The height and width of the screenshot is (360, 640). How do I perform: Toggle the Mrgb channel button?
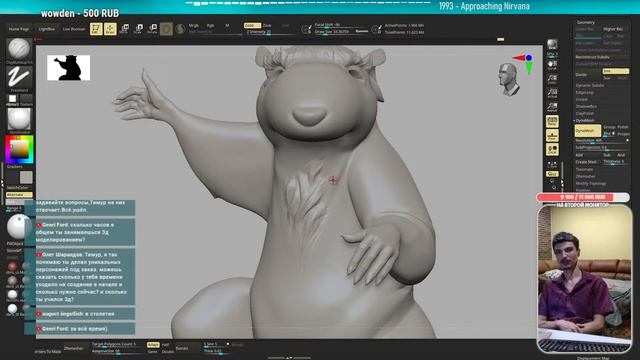194,25
